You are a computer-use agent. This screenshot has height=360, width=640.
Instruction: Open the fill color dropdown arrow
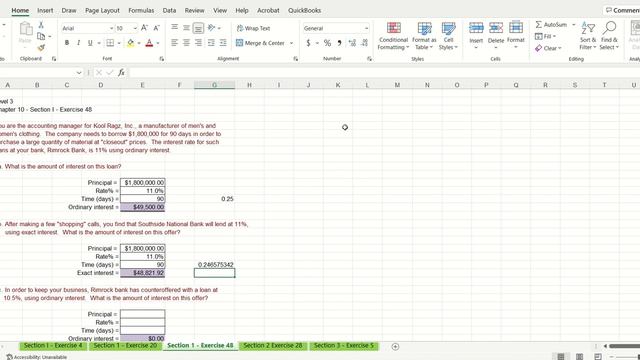pos(139,43)
